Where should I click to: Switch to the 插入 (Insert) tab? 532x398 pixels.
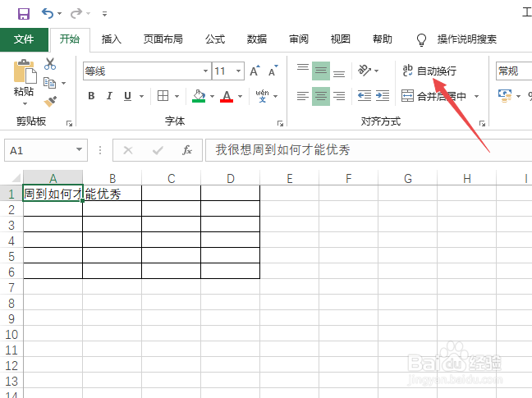(x=112, y=39)
